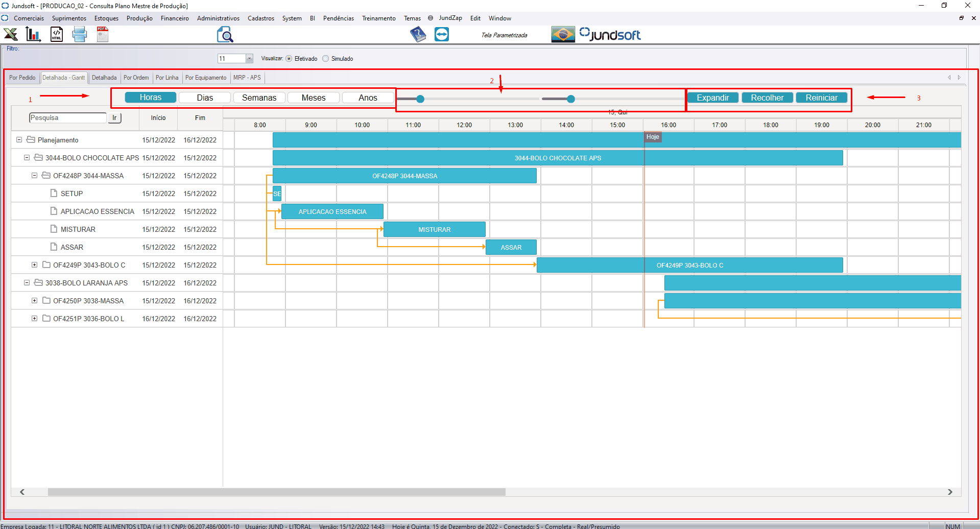Click the document icon beside APLICACAO ESSENCIA
This screenshot has width=980, height=529.
coord(54,211)
